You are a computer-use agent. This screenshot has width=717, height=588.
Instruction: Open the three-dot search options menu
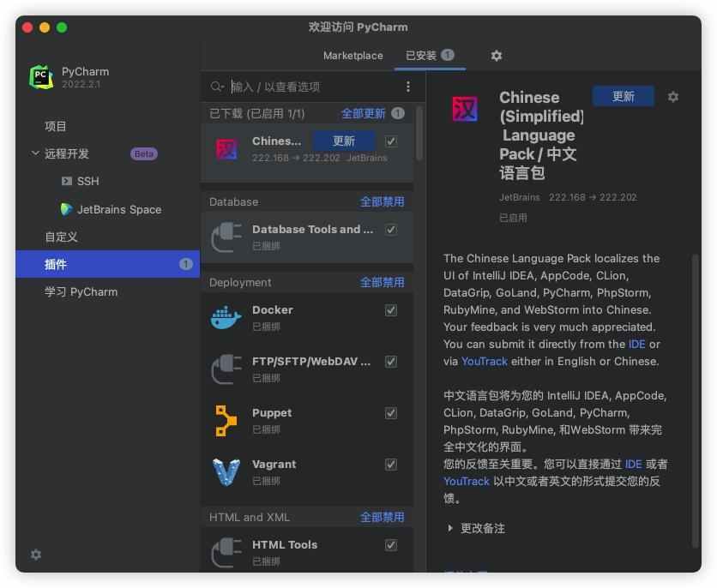point(408,87)
